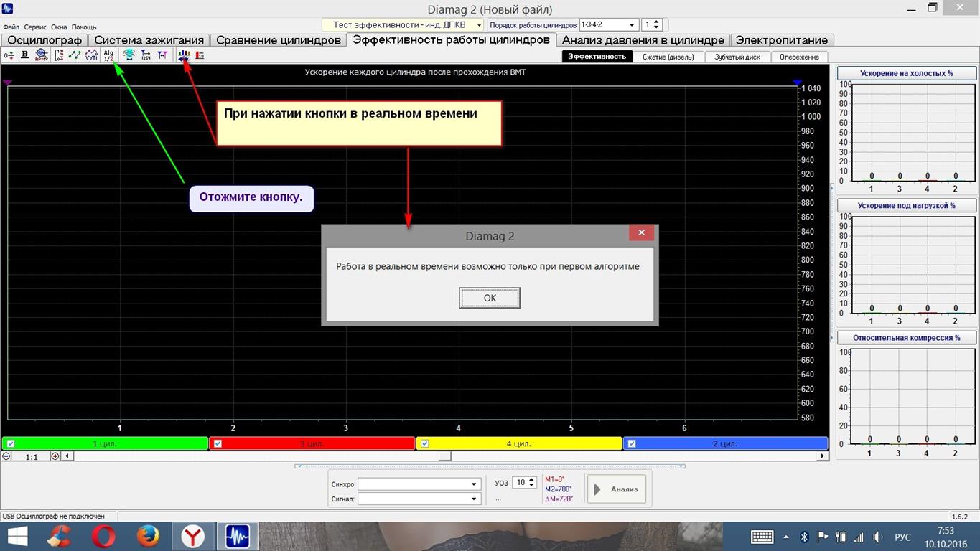
Task: Click the stepper next to cylinder order
Action: (656, 25)
